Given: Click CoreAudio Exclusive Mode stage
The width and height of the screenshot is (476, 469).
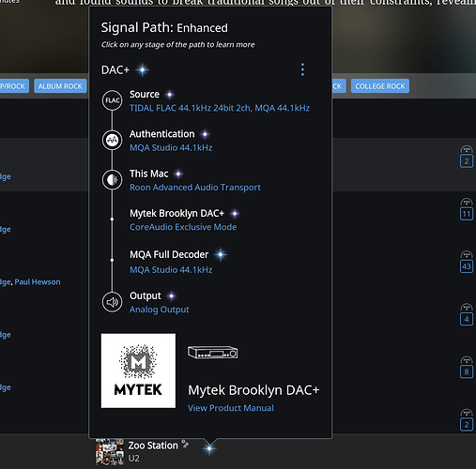Looking at the screenshot, I should tap(183, 227).
